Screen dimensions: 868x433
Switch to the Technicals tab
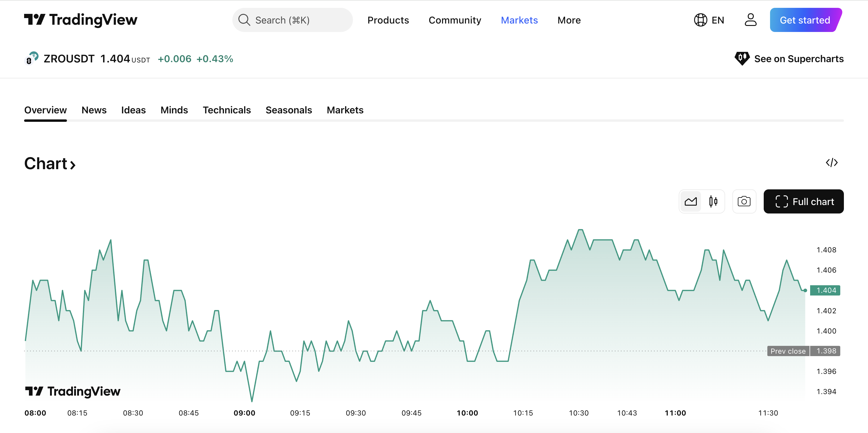tap(226, 110)
